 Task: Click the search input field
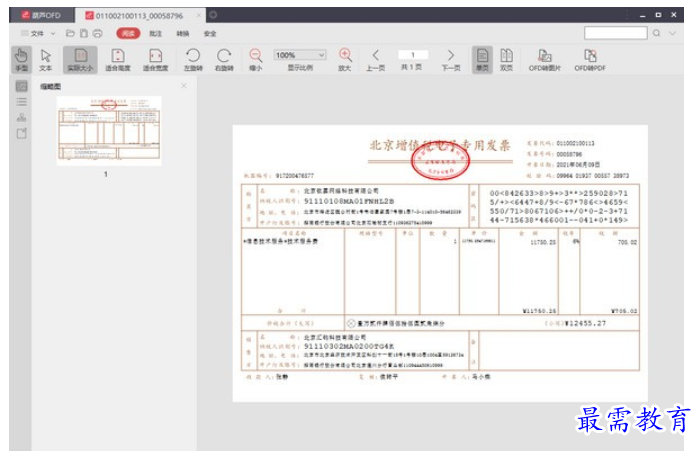[x=616, y=33]
